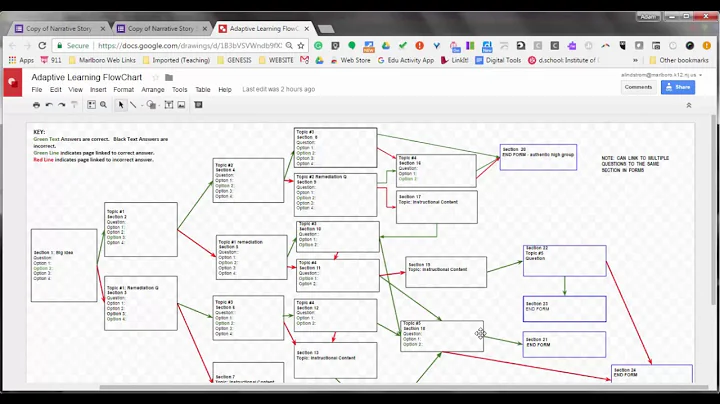Open the View menu
The image size is (720, 404).
click(x=75, y=90)
